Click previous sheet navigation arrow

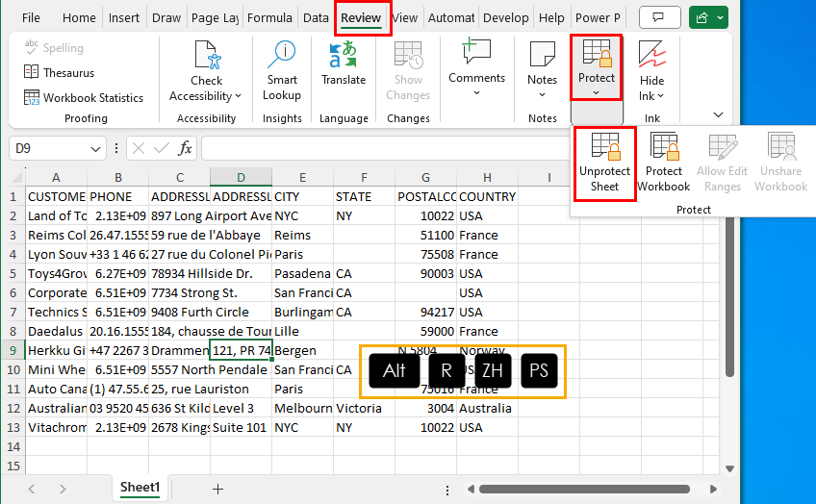pyautogui.click(x=31, y=489)
